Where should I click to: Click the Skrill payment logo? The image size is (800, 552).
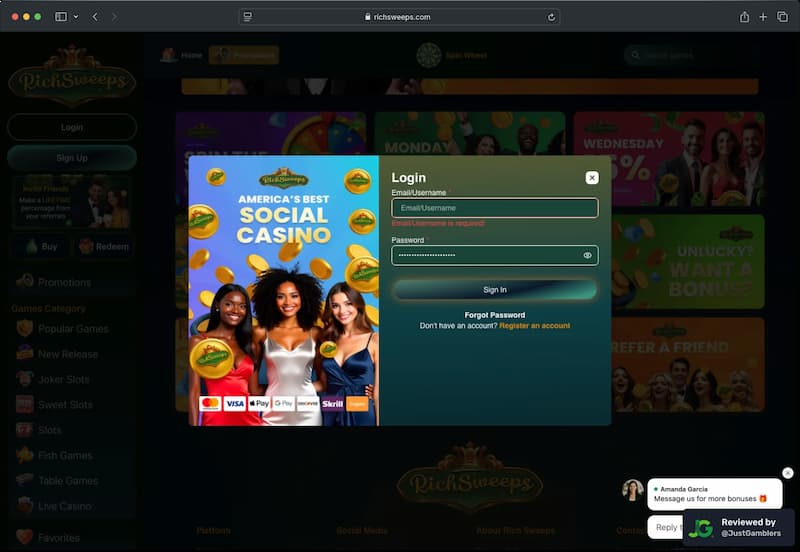coord(333,404)
